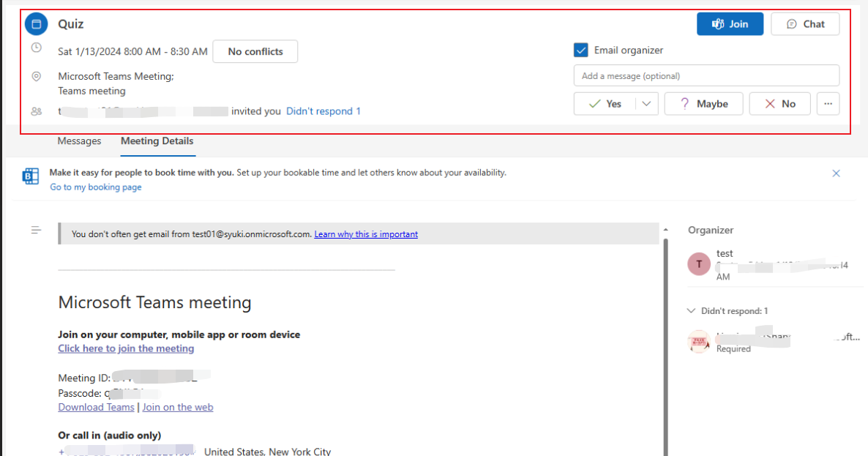
Task: Click the Sat 1/13/2024 meeting time text
Action: 133,51
